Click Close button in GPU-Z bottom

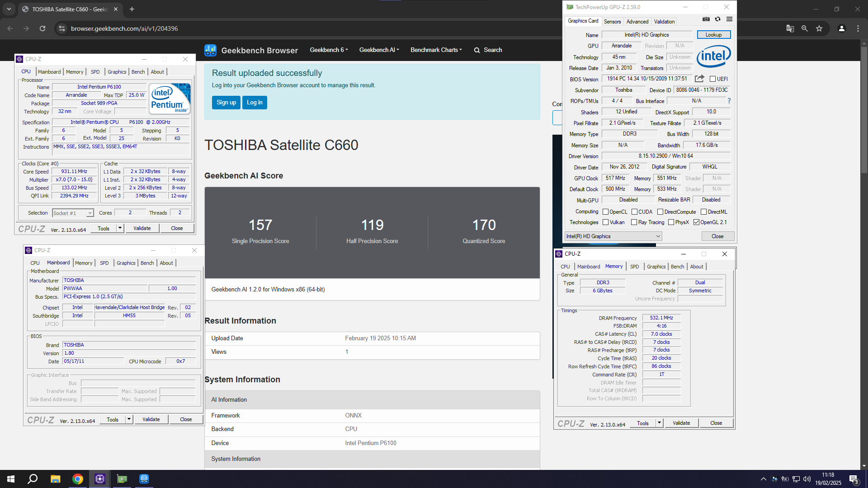point(717,236)
